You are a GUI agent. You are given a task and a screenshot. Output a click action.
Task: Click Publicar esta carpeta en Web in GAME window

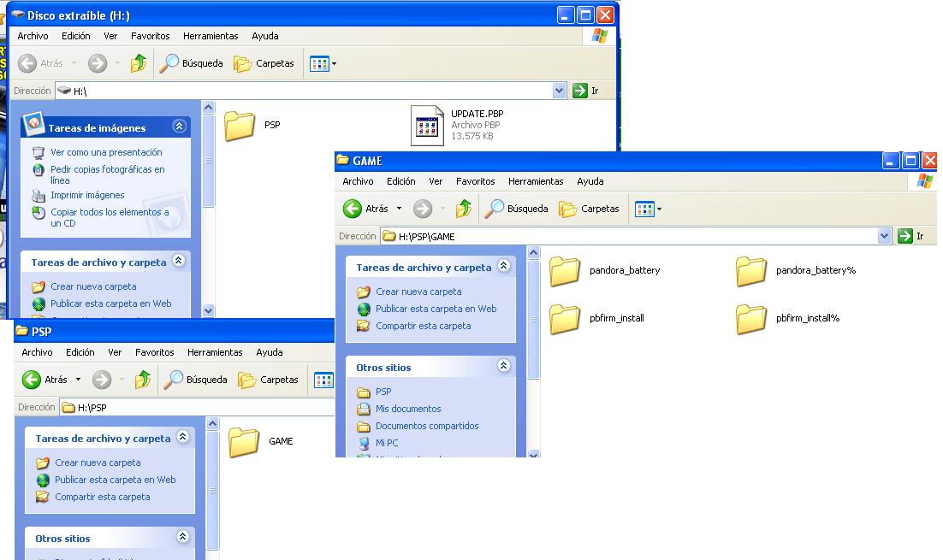[436, 309]
